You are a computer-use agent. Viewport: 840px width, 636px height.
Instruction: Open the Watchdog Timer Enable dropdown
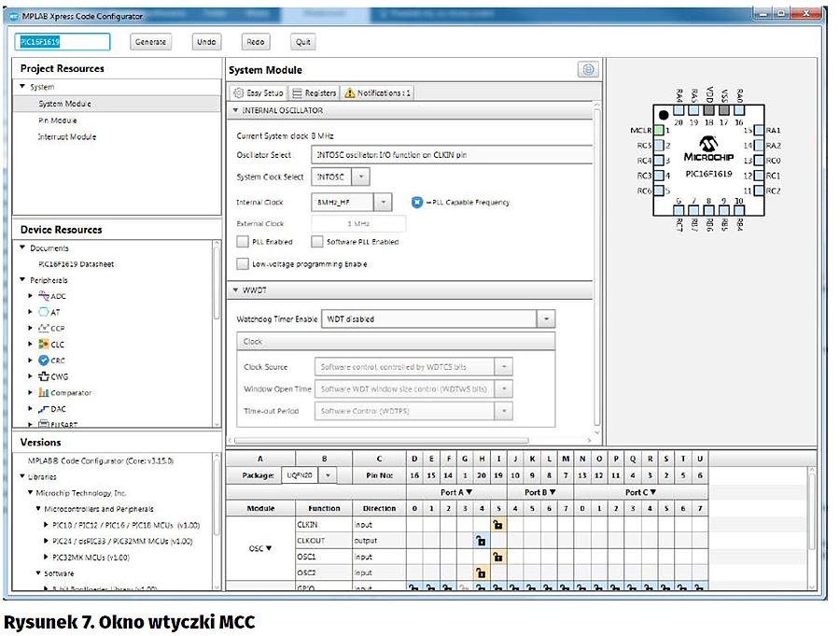pyautogui.click(x=546, y=319)
